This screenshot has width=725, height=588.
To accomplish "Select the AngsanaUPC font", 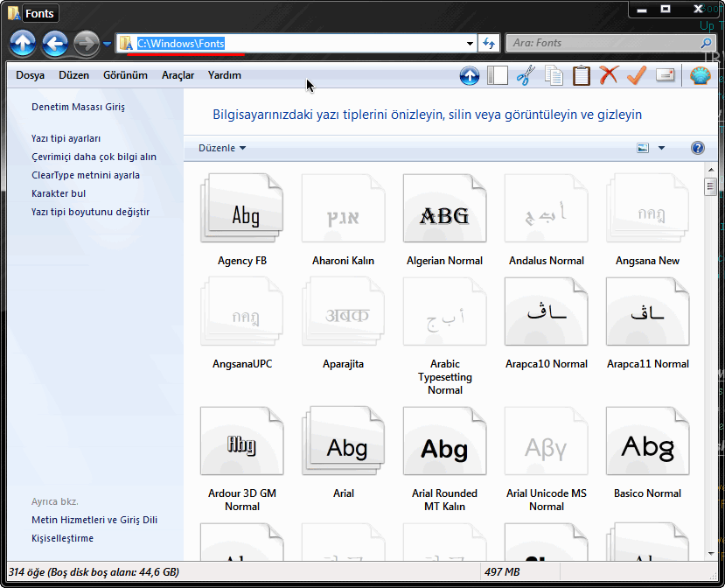I will 242,323.
